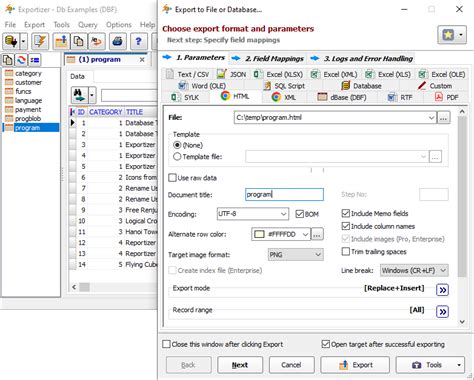Viewport: 474px width, 380px height.
Task: Open the Query menu
Action: click(x=88, y=25)
